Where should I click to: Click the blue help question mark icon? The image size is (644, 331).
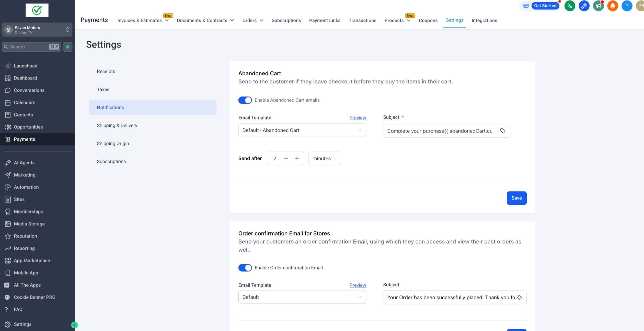click(627, 6)
